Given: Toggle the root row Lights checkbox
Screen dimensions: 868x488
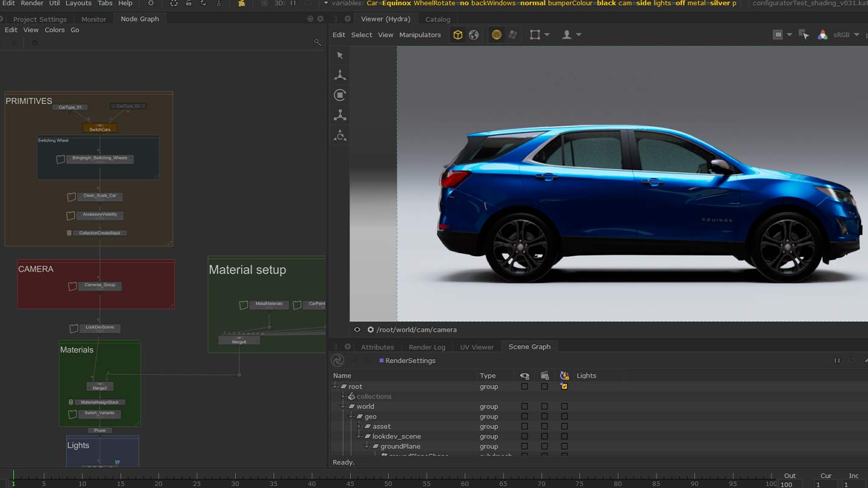Looking at the screenshot, I should click(564, 387).
